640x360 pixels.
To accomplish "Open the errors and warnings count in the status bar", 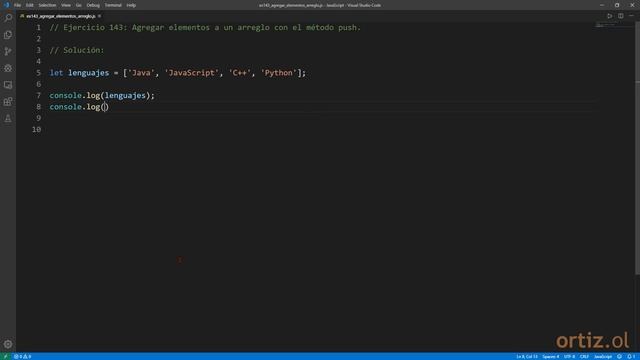I will click(22, 356).
